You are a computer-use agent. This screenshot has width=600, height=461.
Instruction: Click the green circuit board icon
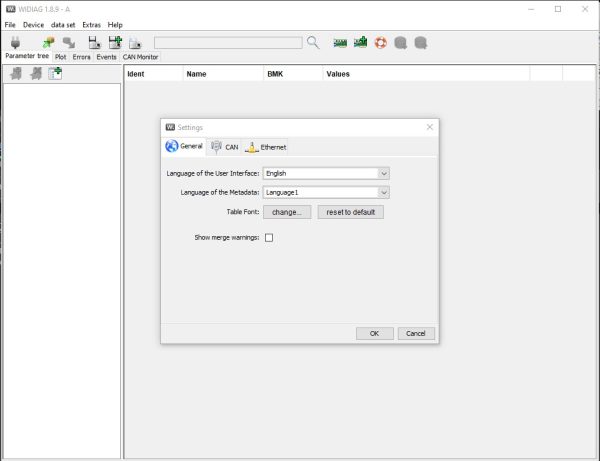(x=340, y=43)
